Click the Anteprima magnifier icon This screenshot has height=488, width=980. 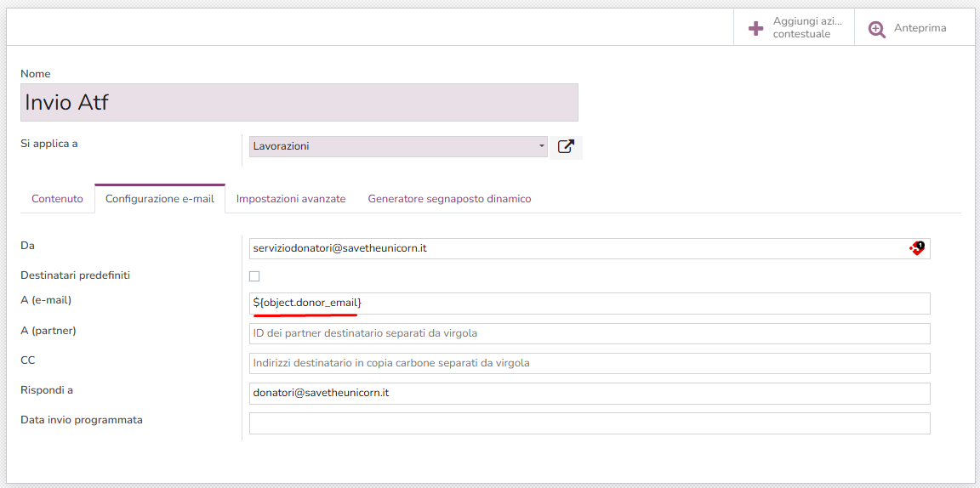pyautogui.click(x=876, y=29)
